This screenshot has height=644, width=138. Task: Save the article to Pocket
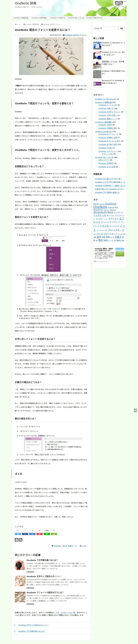[39, 534]
